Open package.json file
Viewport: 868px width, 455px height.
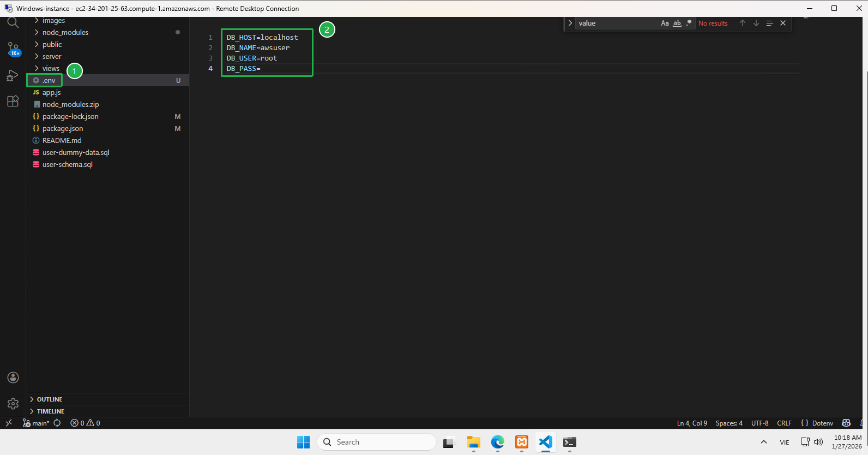107,128
